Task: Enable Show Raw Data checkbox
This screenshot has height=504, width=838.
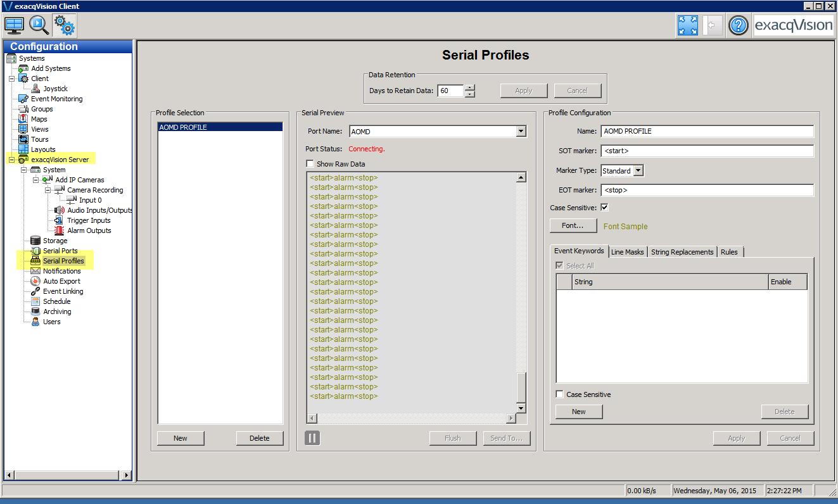Action: (x=310, y=164)
